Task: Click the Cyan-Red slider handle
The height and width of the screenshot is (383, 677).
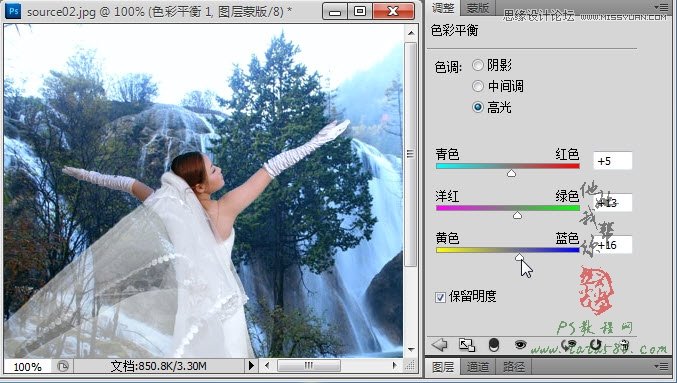Action: click(x=511, y=173)
